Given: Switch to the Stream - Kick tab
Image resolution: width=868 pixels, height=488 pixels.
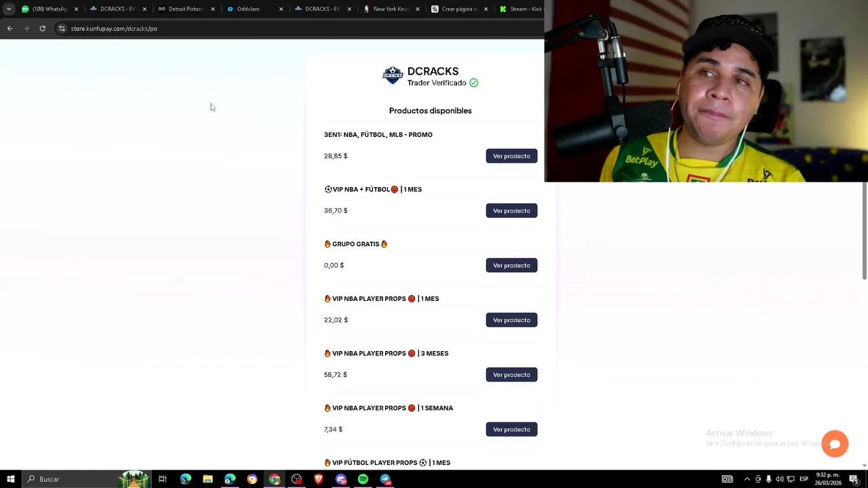Looking at the screenshot, I should pyautogui.click(x=521, y=9).
